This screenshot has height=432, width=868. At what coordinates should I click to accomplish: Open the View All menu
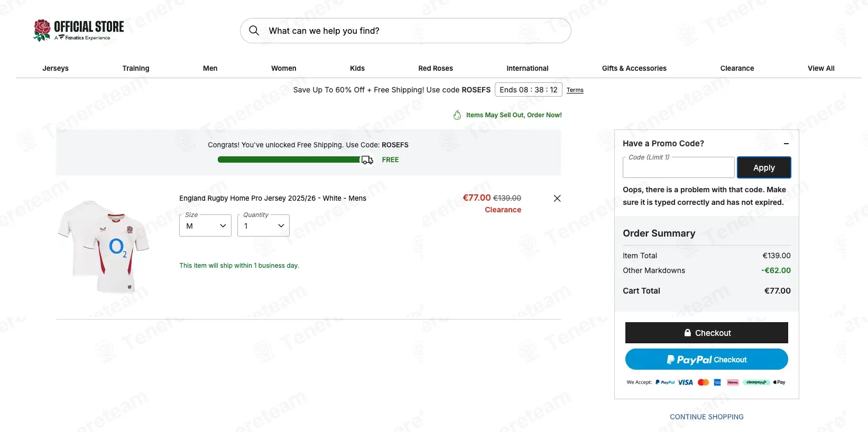(821, 68)
